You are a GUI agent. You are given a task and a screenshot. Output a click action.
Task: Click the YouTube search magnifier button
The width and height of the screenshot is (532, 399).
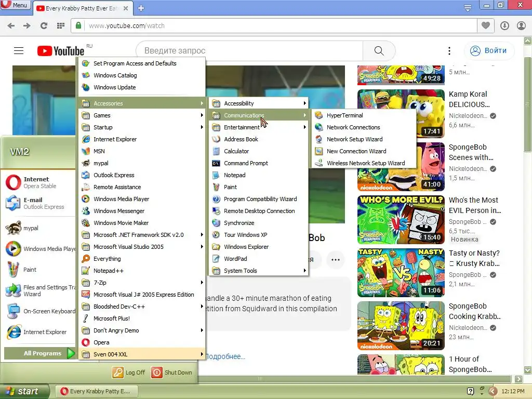coord(379,50)
